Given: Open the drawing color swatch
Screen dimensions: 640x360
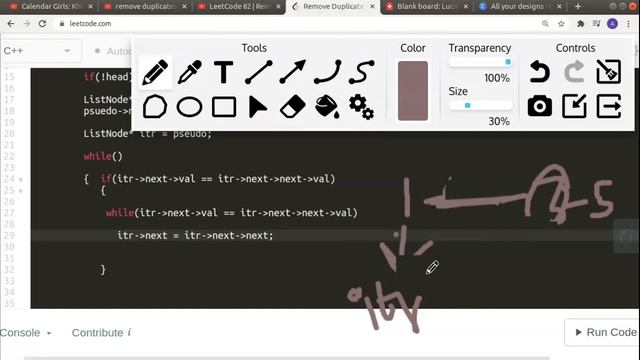Looking at the screenshot, I should [x=413, y=91].
